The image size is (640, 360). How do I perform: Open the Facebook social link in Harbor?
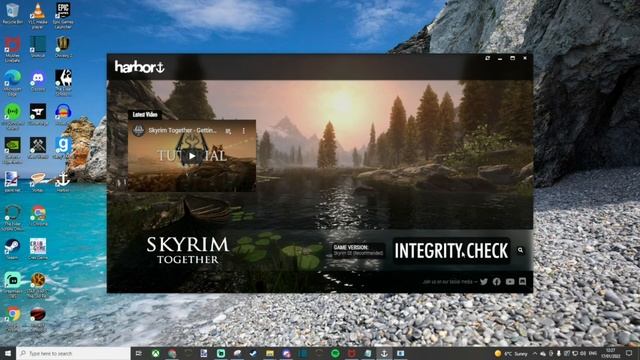496,282
